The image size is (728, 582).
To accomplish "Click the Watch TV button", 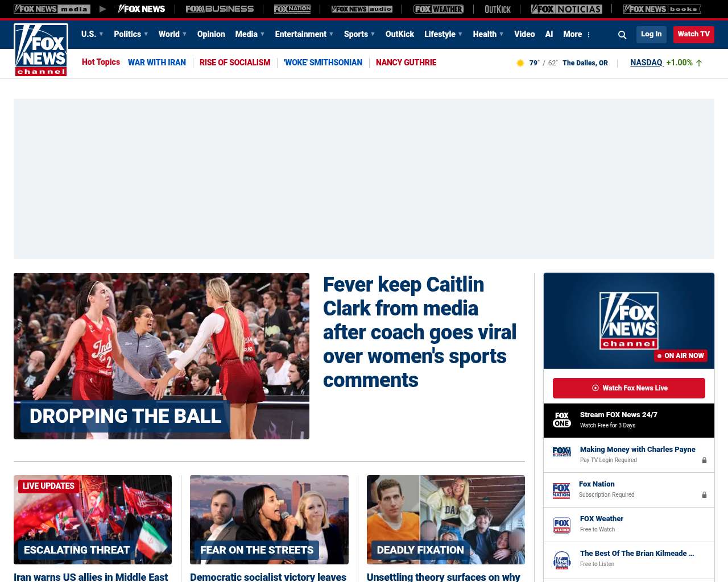I will 694,35.
